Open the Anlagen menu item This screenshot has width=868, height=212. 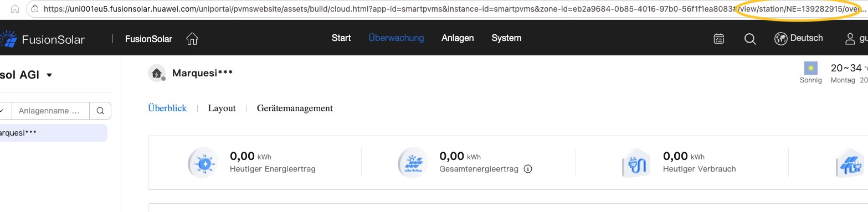pos(458,38)
